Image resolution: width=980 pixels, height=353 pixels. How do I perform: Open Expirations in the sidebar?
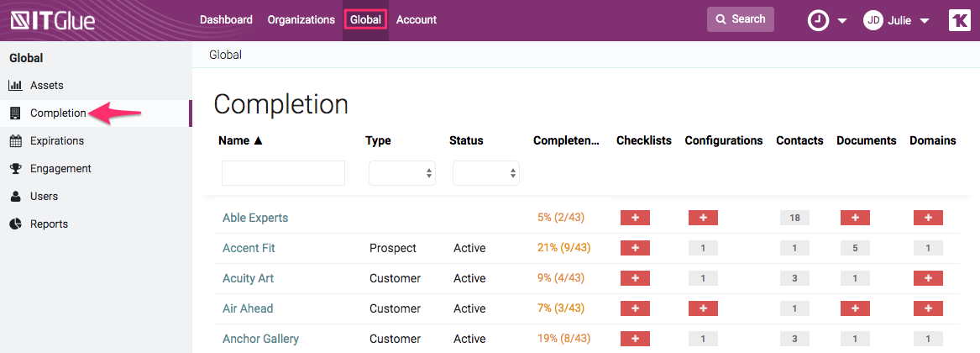tap(56, 141)
